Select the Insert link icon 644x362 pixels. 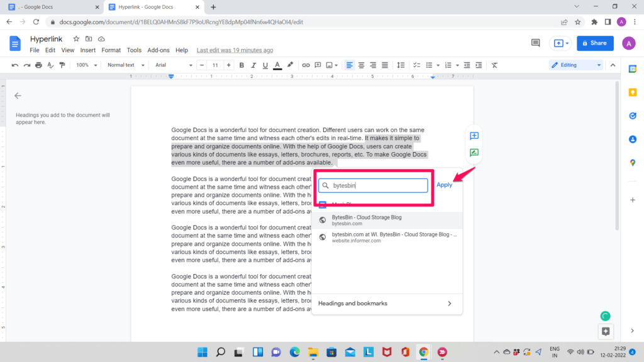pyautogui.click(x=306, y=65)
